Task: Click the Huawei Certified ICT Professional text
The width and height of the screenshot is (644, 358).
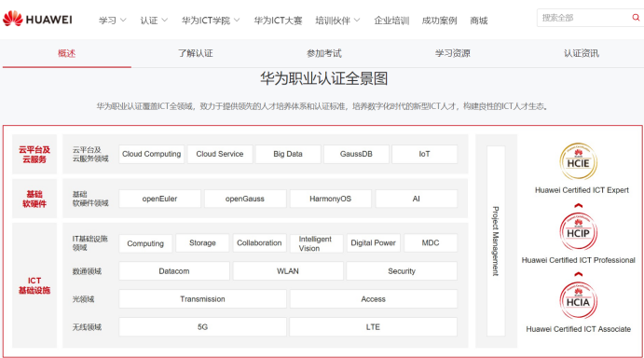Action: click(x=578, y=260)
